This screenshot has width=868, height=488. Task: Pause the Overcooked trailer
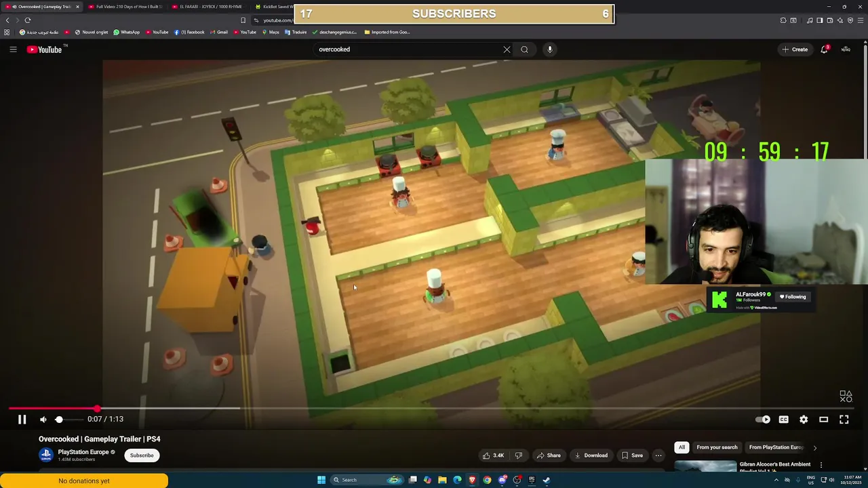pyautogui.click(x=22, y=420)
